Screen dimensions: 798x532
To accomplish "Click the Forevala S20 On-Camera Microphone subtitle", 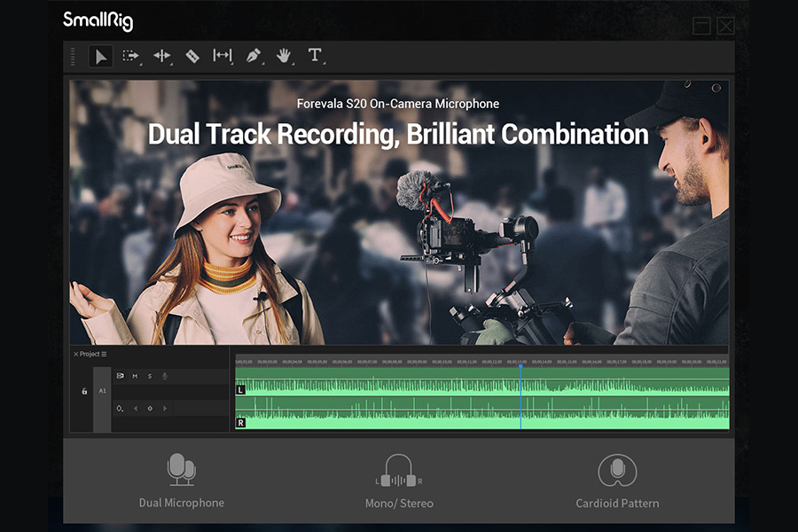I will pyautogui.click(x=398, y=104).
